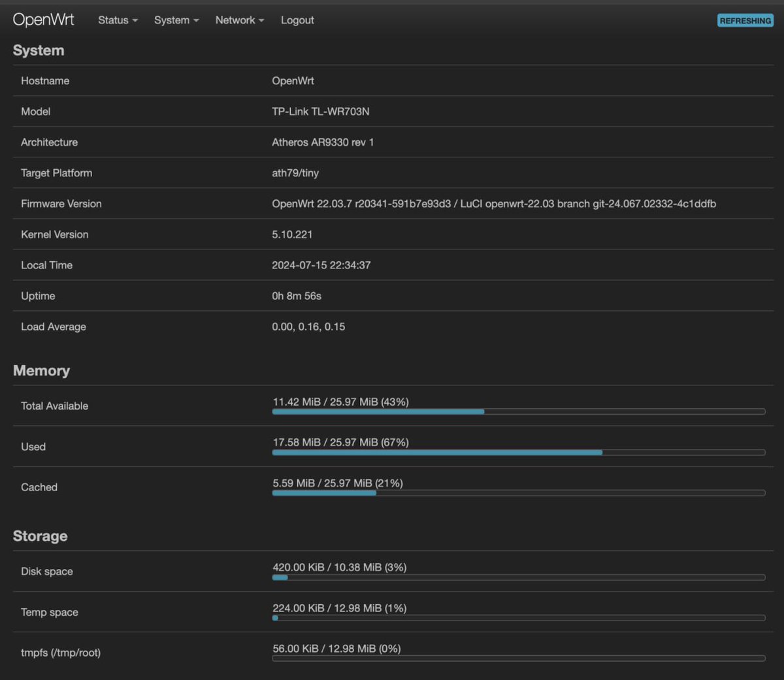Click the Atheros AR9330 rev 1 value
This screenshot has height=680, width=784.
click(323, 142)
